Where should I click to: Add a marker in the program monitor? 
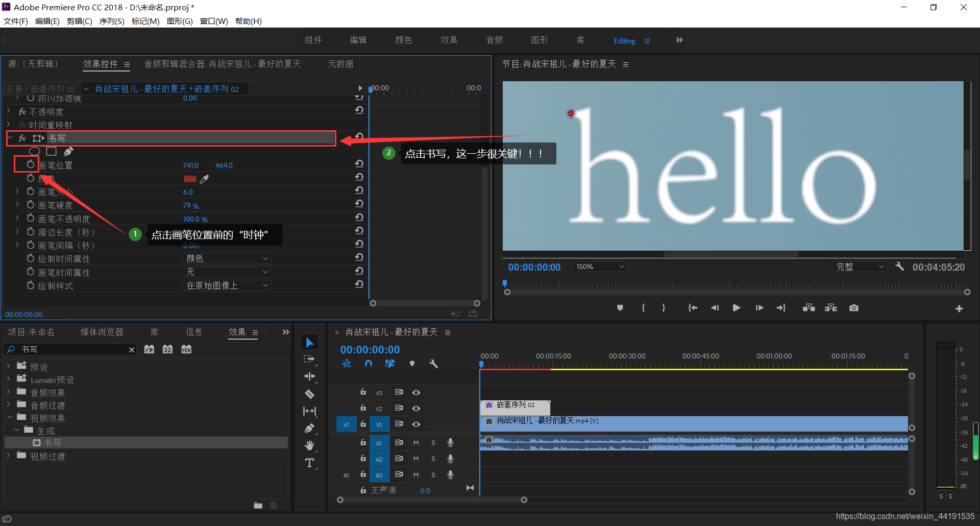pos(620,308)
